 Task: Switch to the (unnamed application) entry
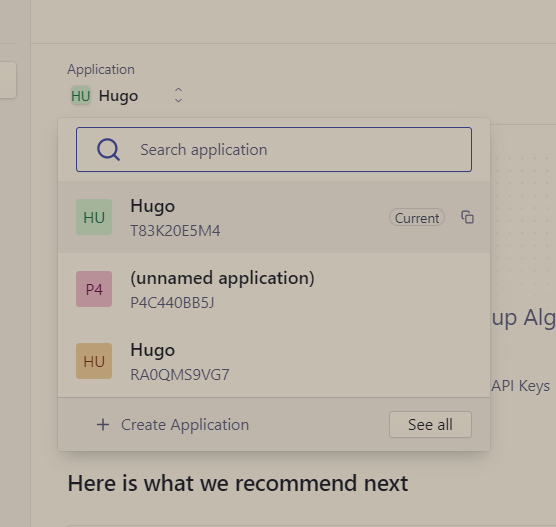274,289
